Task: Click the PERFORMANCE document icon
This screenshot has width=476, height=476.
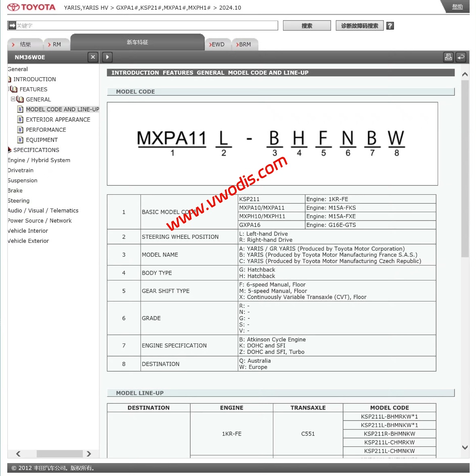Action: [x=20, y=130]
